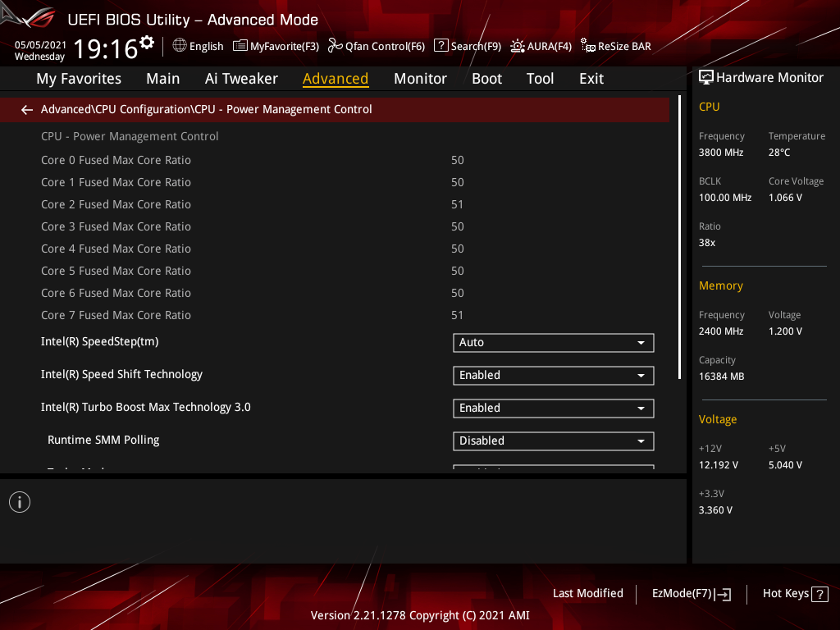Select Core 5 Fused Max Core Ratio row
This screenshot has height=630, width=840.
pos(335,271)
